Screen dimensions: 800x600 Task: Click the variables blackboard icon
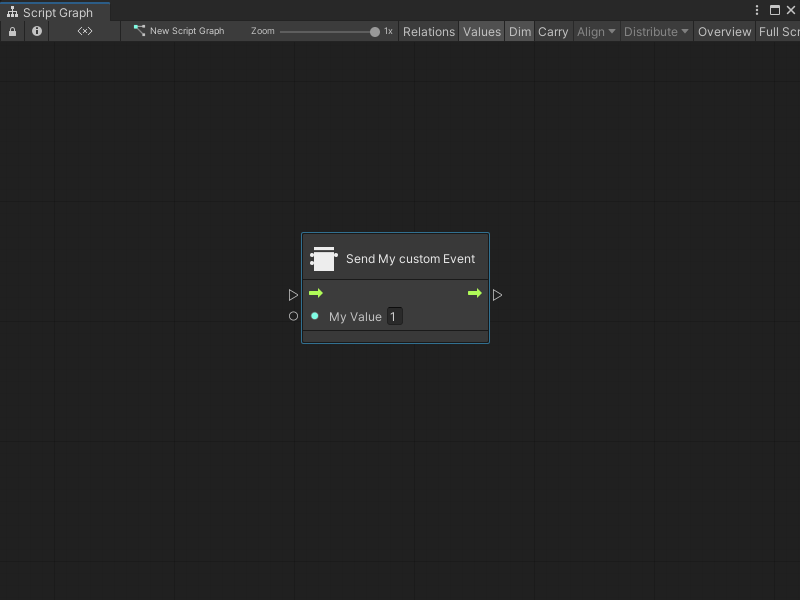85,31
